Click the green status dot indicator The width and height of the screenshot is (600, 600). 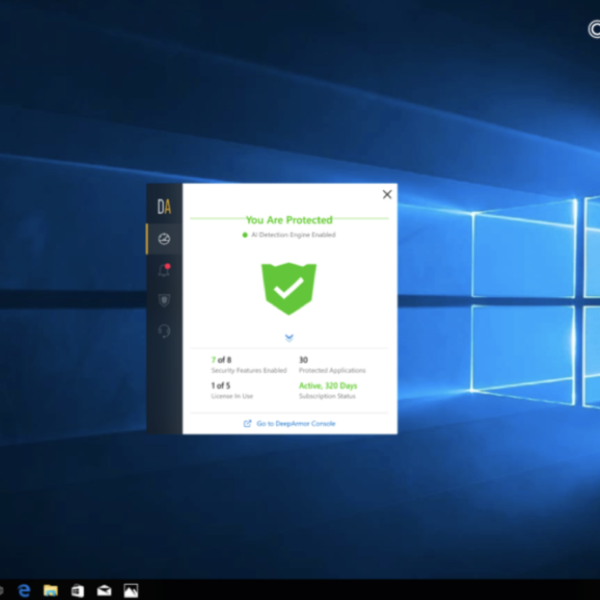tap(245, 235)
